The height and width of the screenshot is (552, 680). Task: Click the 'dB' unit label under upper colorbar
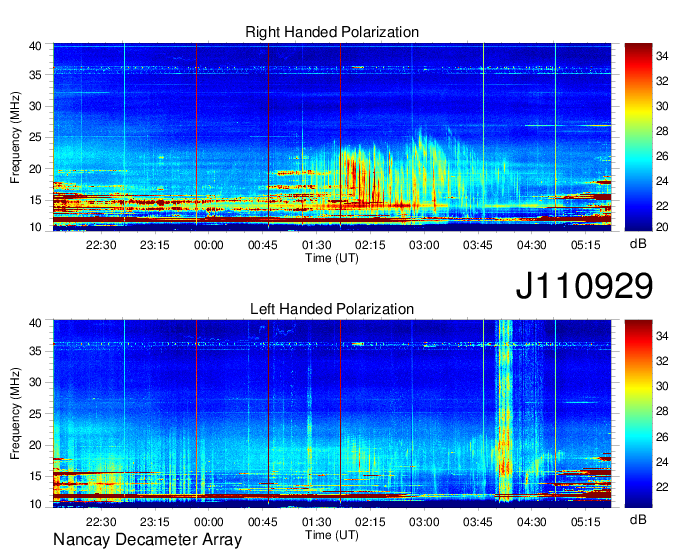pyautogui.click(x=638, y=244)
